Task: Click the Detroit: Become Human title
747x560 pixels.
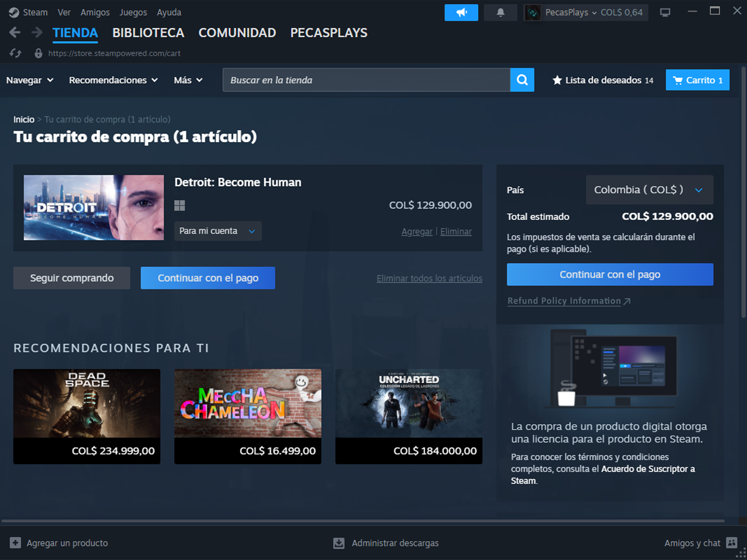Action: coord(238,182)
